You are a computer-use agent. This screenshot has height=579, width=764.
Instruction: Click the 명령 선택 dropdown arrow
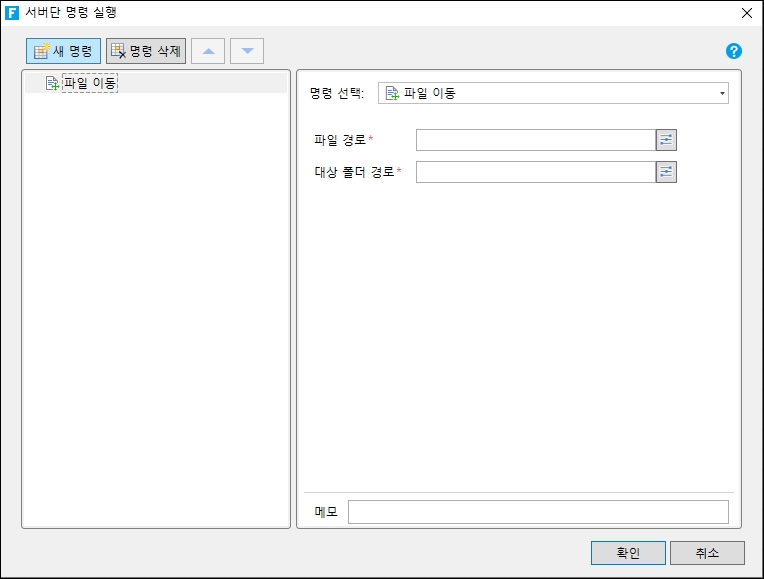pos(722,94)
